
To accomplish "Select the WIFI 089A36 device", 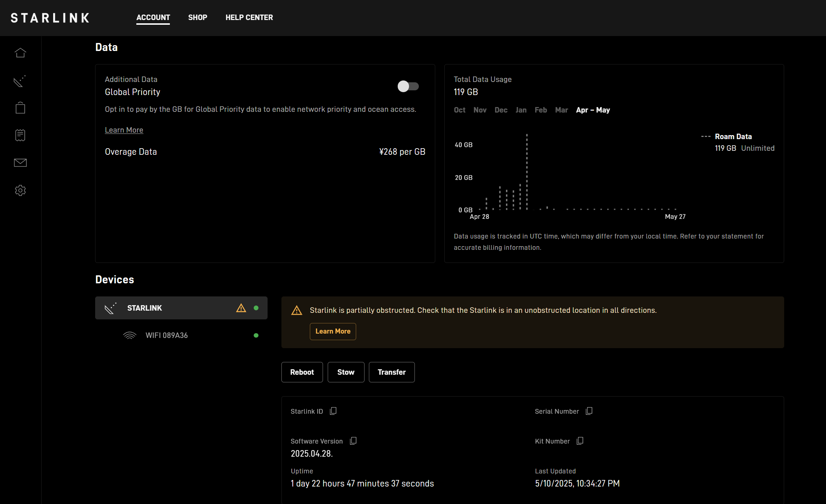I will click(181, 335).
